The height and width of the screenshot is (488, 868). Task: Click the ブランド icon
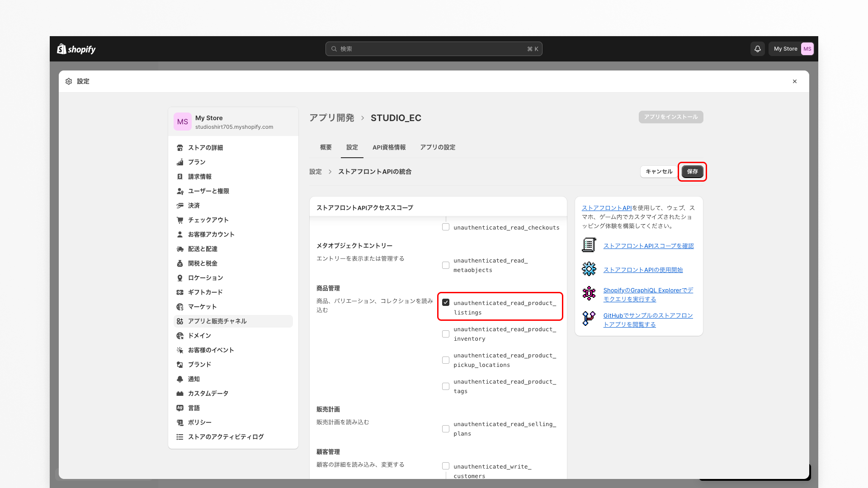pos(180,365)
